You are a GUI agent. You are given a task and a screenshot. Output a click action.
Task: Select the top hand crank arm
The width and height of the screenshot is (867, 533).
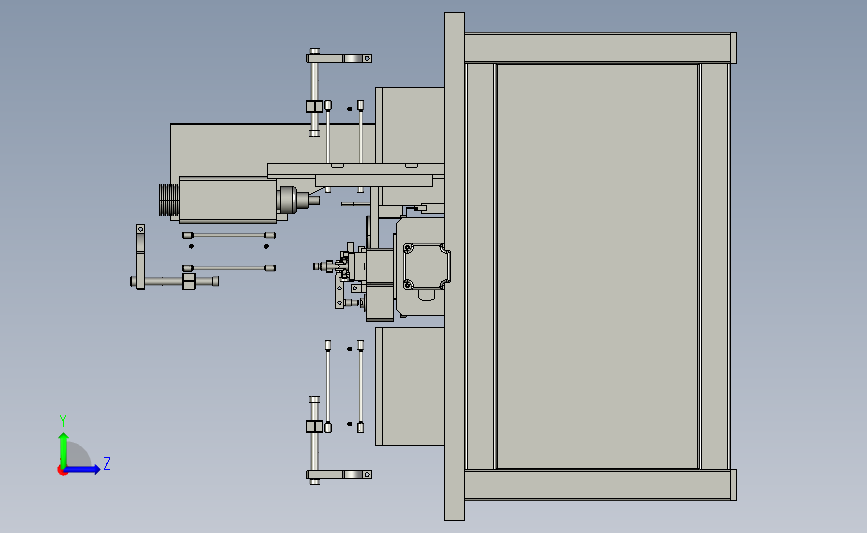(339, 58)
